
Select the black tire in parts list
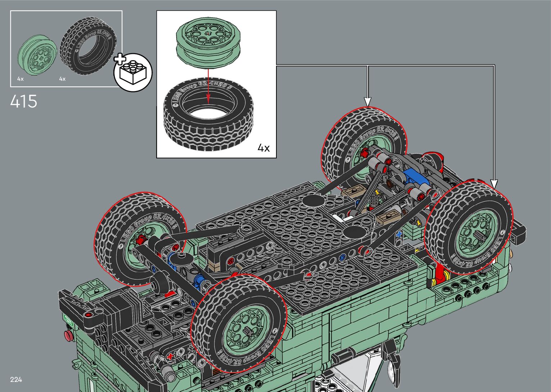click(x=88, y=46)
